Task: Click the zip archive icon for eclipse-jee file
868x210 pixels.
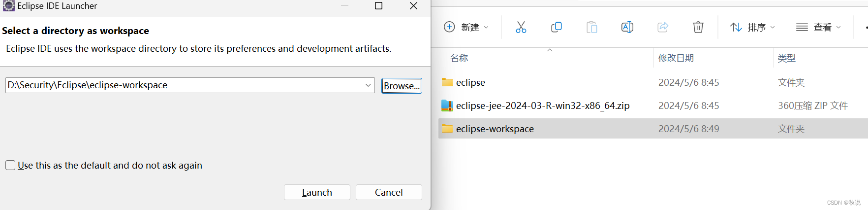Action: point(447,105)
